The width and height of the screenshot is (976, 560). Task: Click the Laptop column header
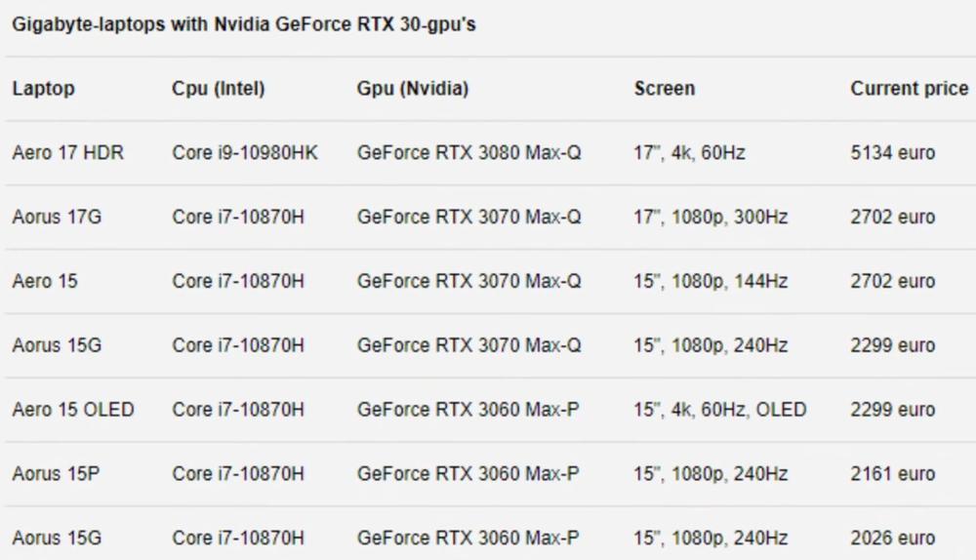(x=44, y=89)
